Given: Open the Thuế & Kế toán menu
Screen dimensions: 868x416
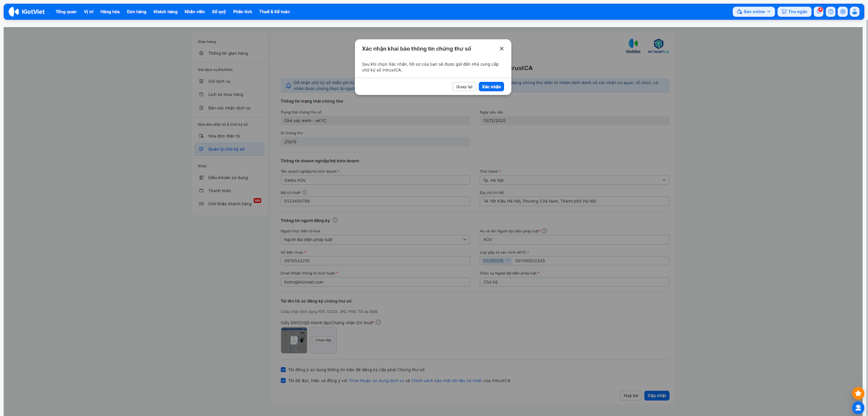Looking at the screenshot, I should coord(274,11).
